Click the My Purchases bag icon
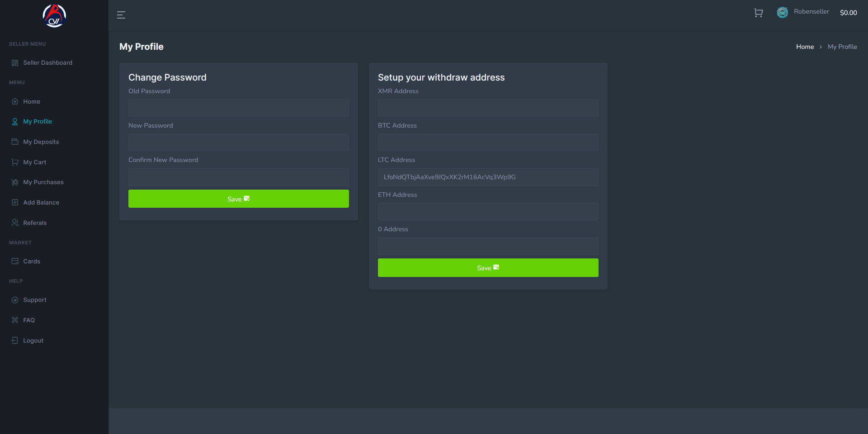 click(15, 182)
